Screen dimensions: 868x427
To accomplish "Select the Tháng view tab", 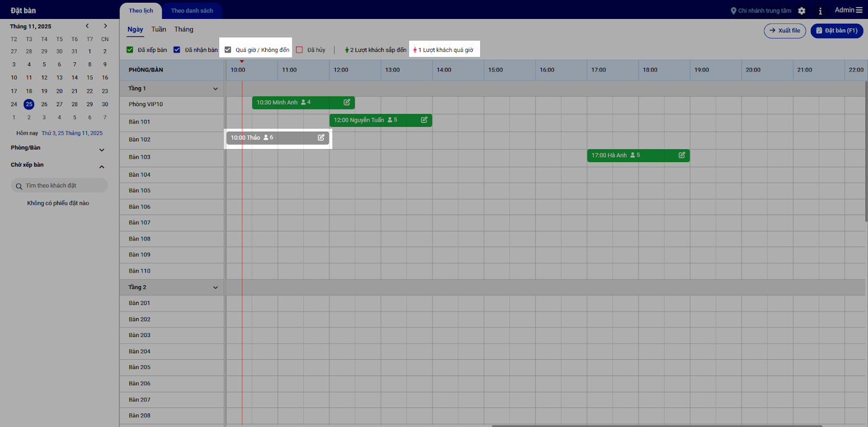I will [184, 29].
